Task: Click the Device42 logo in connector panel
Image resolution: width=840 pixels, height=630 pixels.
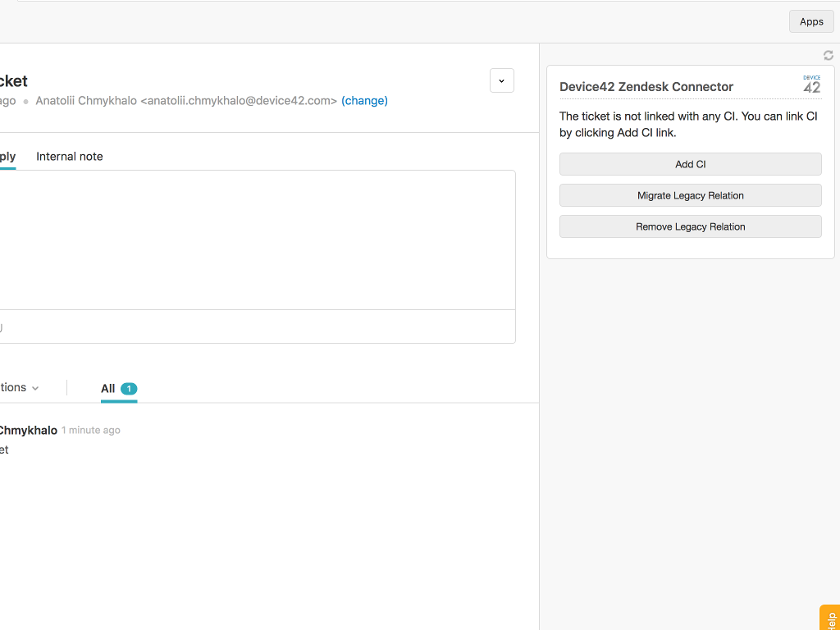Action: [811, 84]
